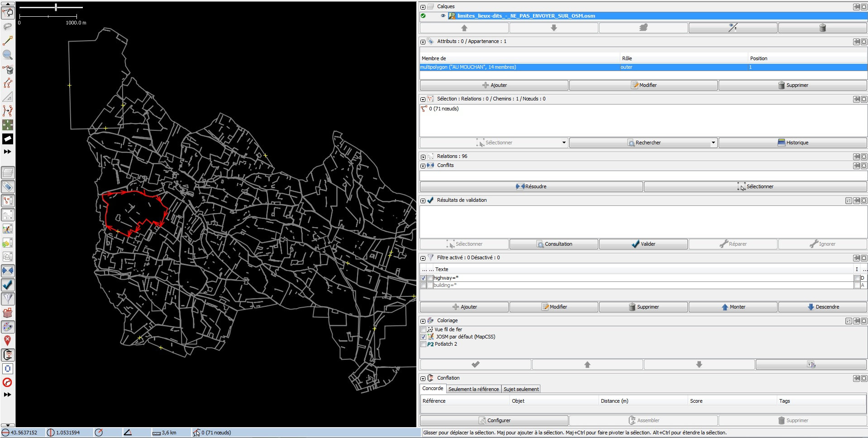Enable the 'Vue fil de fer' checkbox
Image resolution: width=868 pixels, height=438 pixels.
coord(424,330)
